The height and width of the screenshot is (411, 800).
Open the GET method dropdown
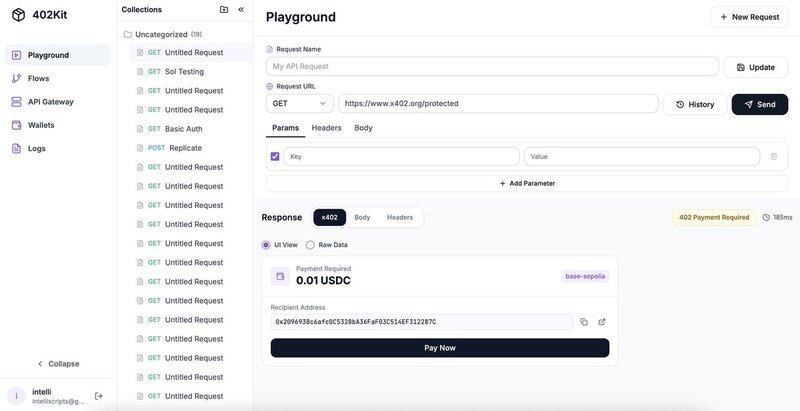click(300, 104)
